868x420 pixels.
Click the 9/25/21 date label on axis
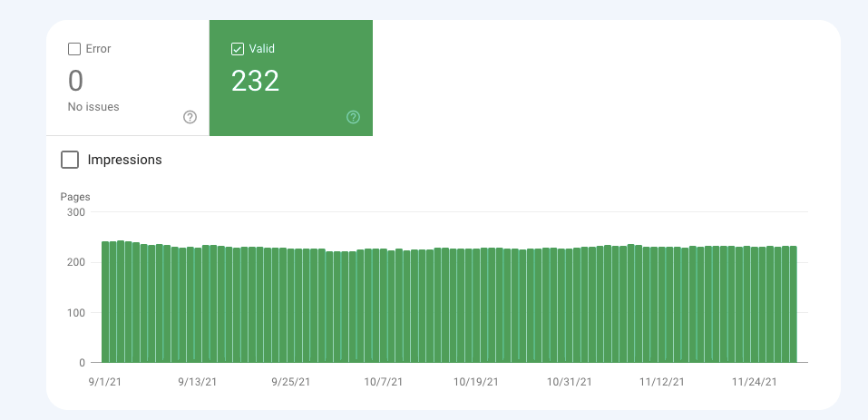point(290,382)
